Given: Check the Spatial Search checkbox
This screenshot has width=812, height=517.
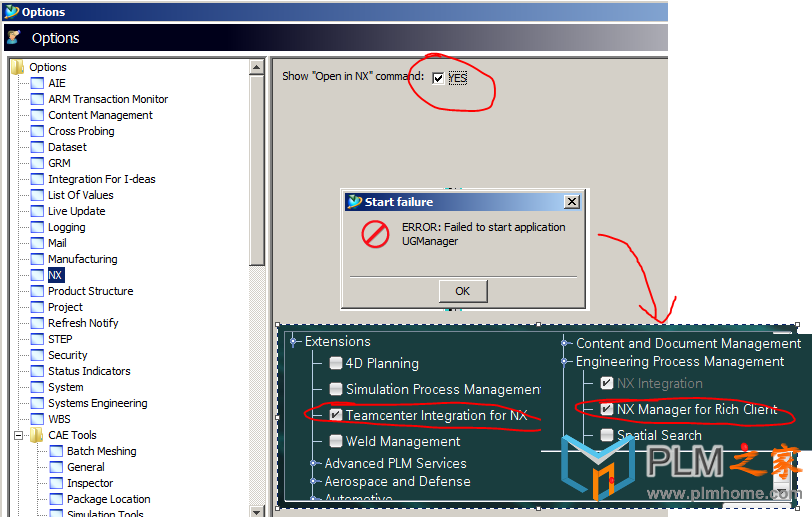Looking at the screenshot, I should (607, 435).
